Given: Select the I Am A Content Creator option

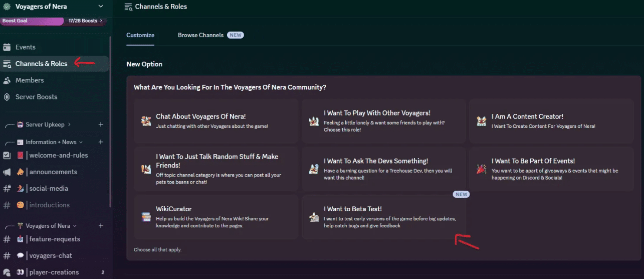Looking at the screenshot, I should click(x=552, y=121).
